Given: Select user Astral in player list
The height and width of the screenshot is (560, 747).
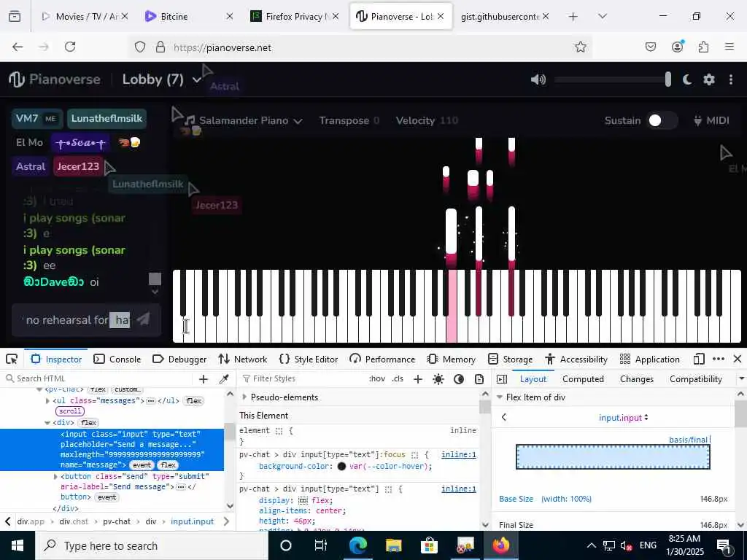Looking at the screenshot, I should [31, 166].
